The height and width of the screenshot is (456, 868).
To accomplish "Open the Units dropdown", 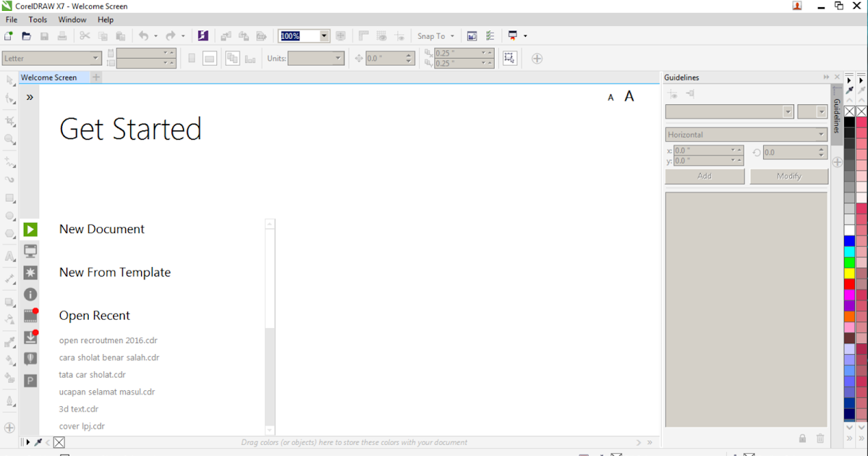I will coord(315,59).
